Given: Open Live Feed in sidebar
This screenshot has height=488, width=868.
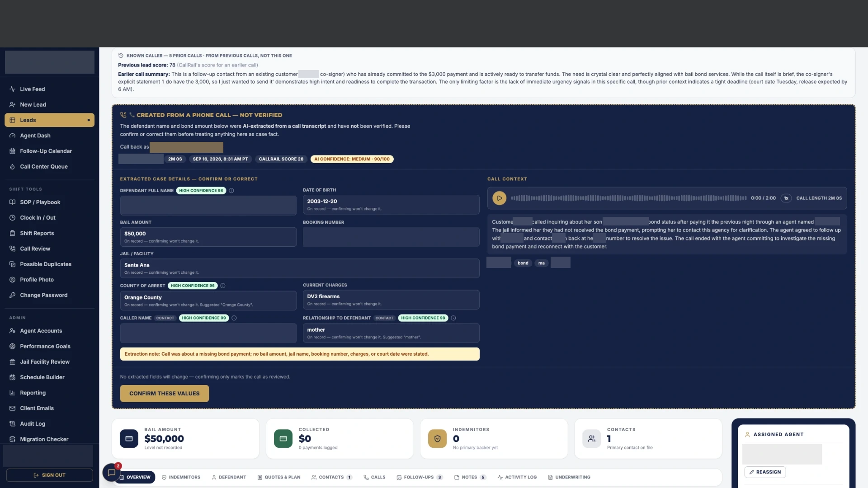Looking at the screenshot, I should click(x=50, y=89).
